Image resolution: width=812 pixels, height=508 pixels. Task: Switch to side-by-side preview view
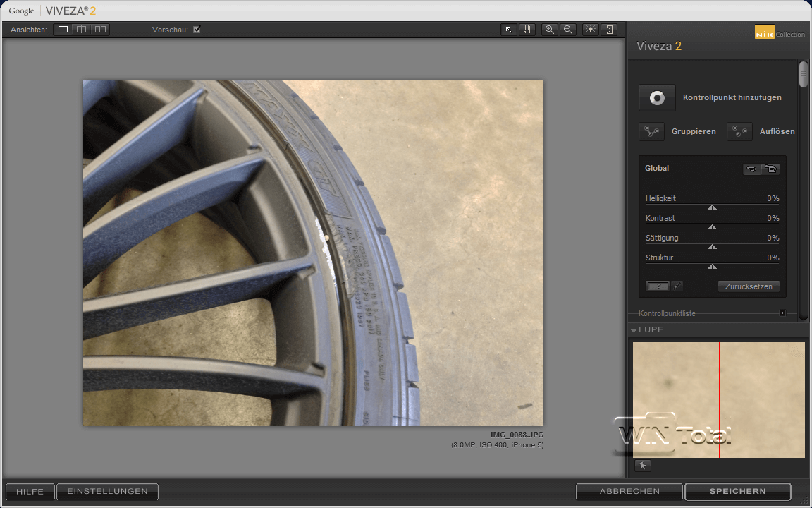(x=100, y=30)
